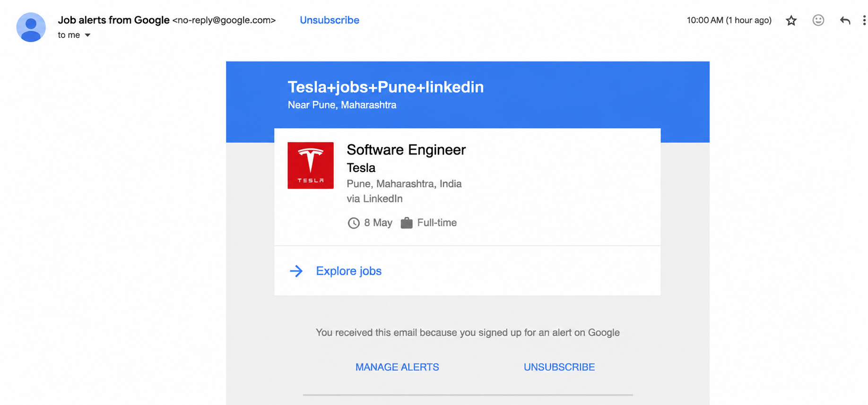Open the three-dot more options menu

864,20
